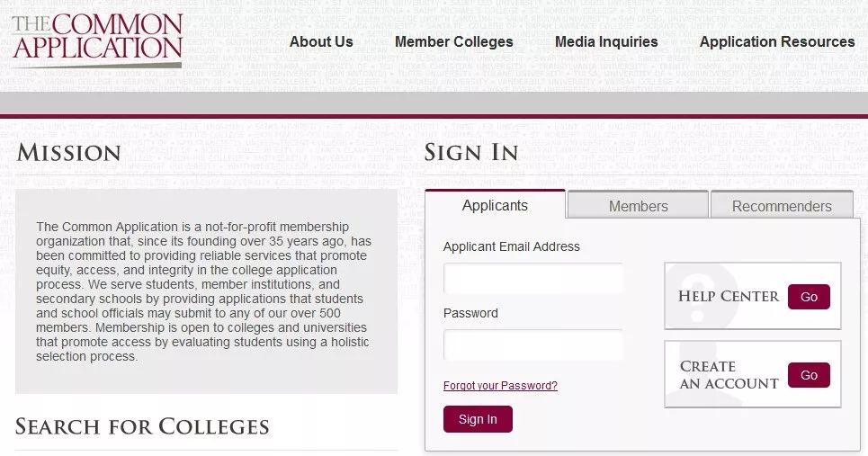Click the Create an Account label

coord(729,375)
